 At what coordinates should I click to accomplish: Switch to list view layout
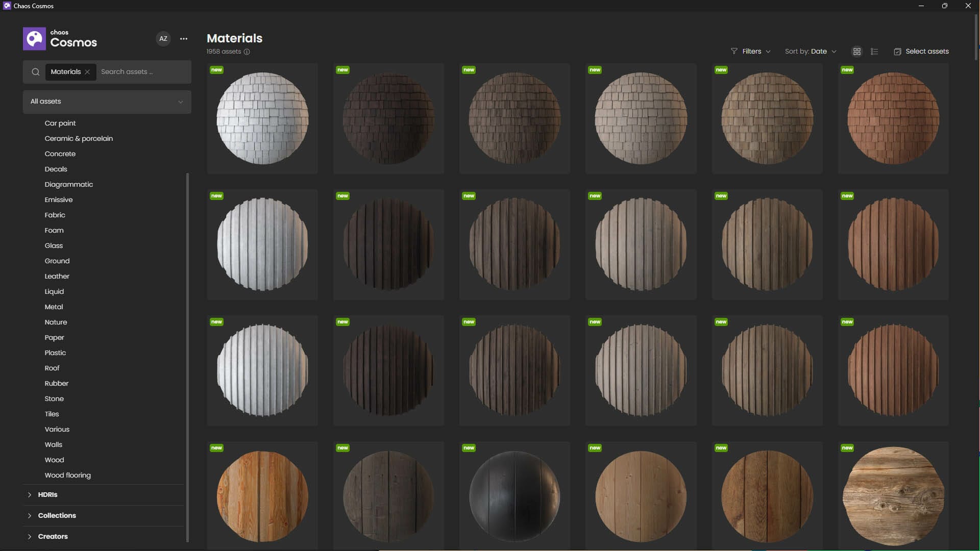tap(874, 52)
